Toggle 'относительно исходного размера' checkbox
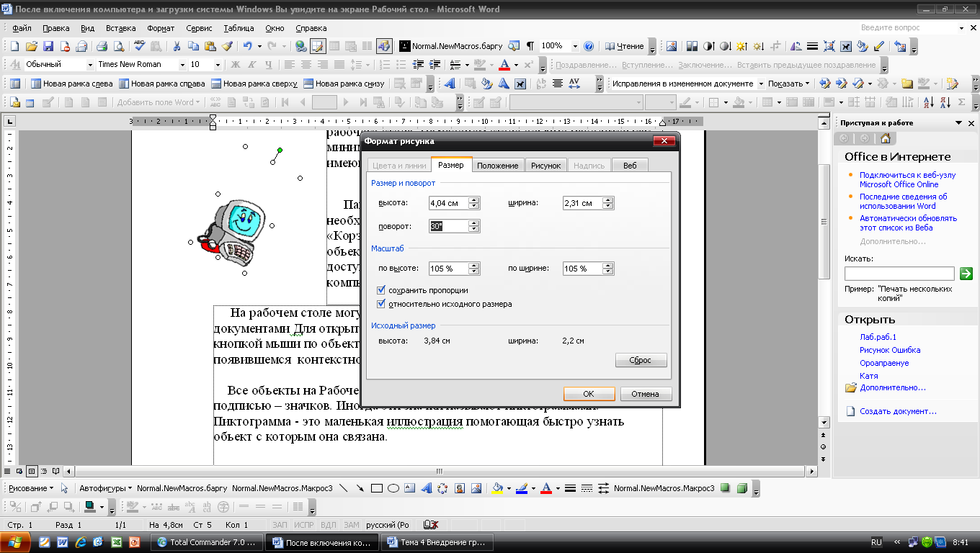 coord(382,304)
